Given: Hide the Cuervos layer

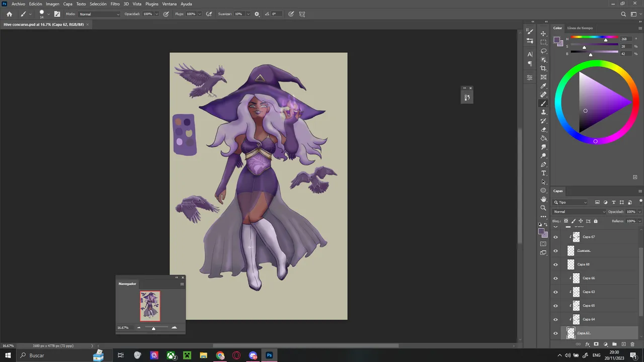Looking at the screenshot, I should coord(555,250).
